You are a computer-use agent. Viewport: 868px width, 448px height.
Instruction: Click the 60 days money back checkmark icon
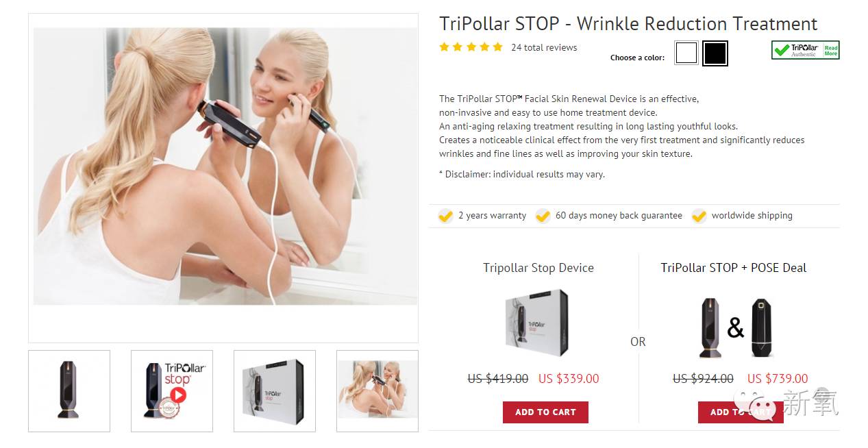[543, 216]
